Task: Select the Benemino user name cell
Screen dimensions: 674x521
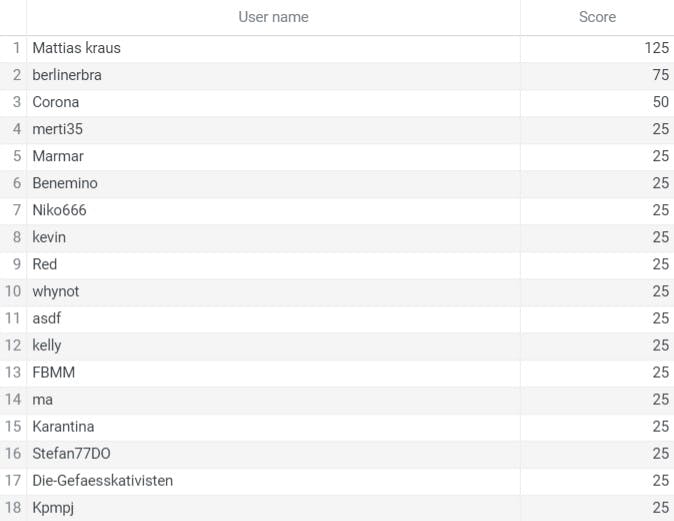Action: (65, 183)
